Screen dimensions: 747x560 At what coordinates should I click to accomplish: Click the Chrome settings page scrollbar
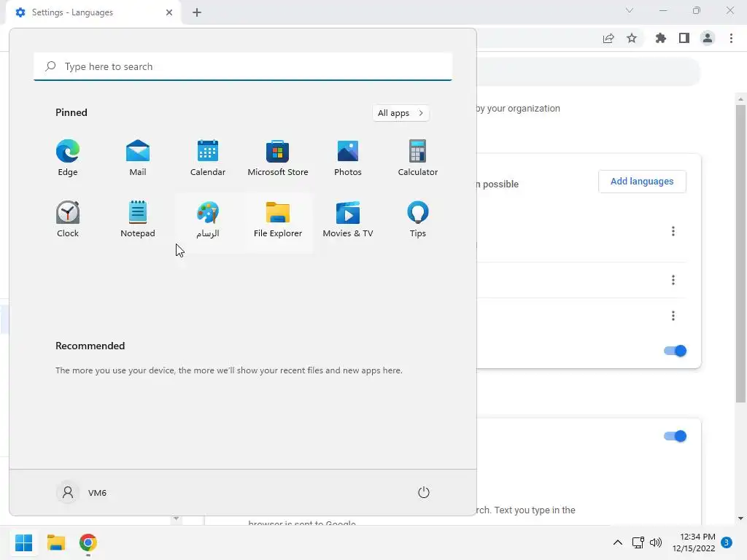(740, 252)
